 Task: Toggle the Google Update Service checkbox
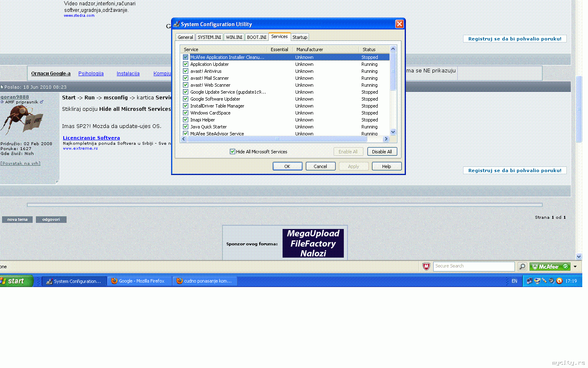(186, 92)
